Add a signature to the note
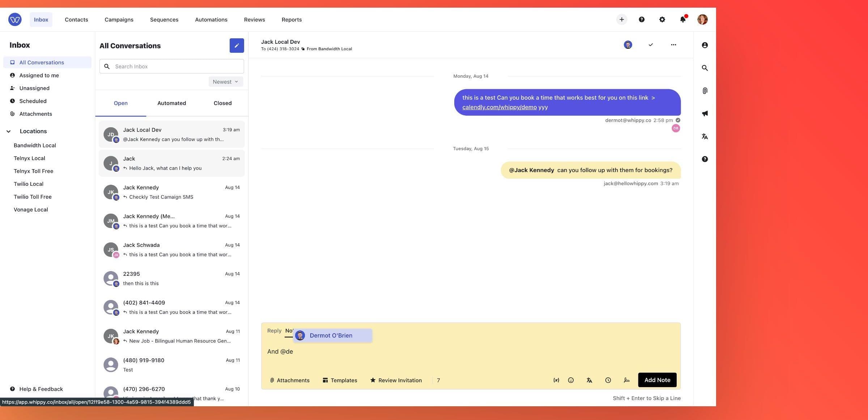This screenshot has width=868, height=420. (626, 380)
